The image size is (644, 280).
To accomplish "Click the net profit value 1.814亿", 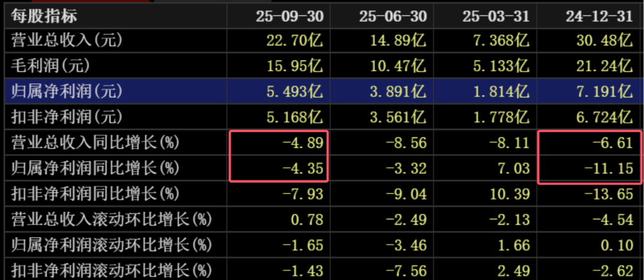I will coord(501,91).
